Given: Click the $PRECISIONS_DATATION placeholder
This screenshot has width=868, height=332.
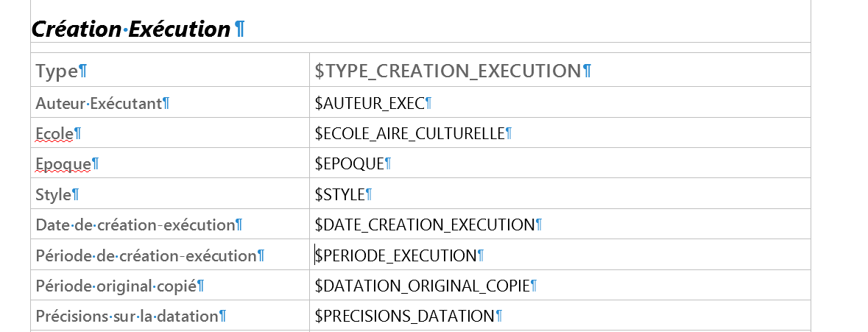Looking at the screenshot, I should (x=405, y=317).
